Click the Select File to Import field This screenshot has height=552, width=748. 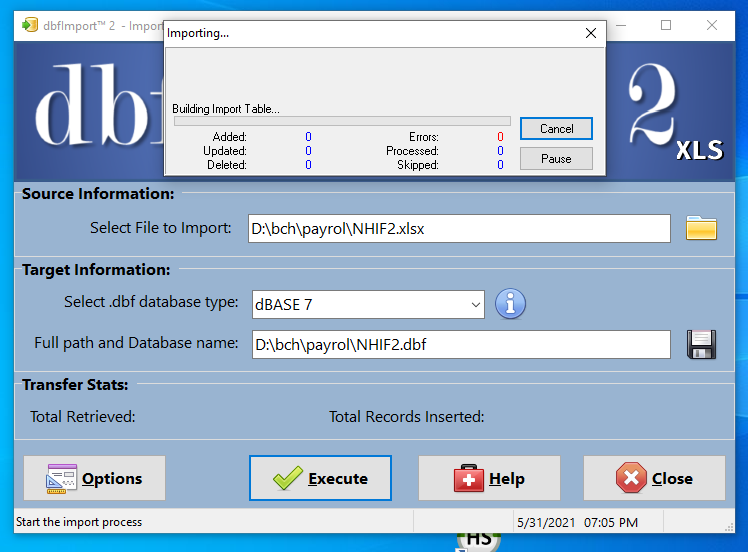(x=458, y=228)
